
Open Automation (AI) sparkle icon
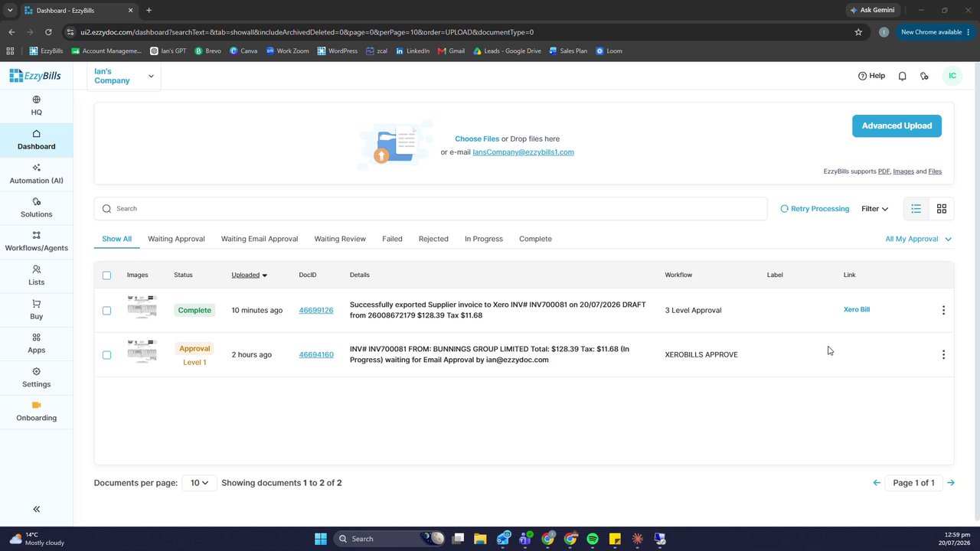(36, 168)
